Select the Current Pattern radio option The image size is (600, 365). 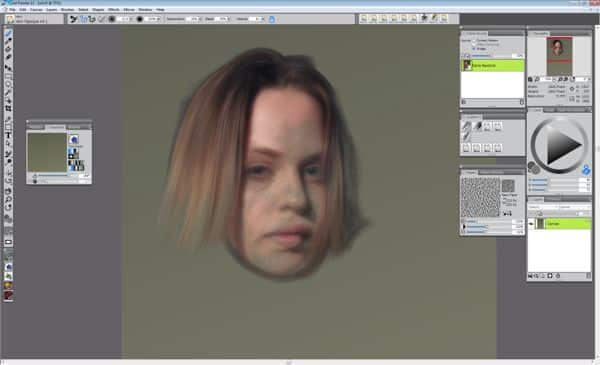[474, 40]
